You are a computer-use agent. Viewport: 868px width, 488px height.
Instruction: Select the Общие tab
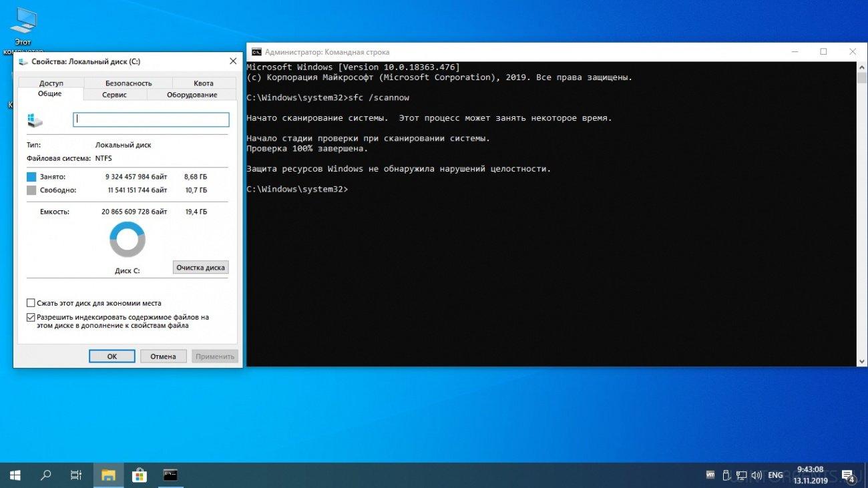coord(50,94)
